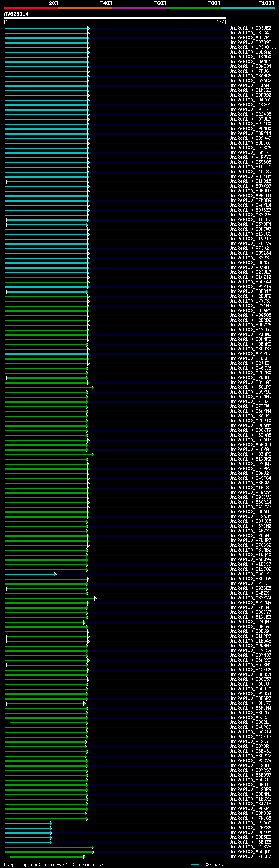Select label UniRef100_Q3B4S1
The width and height of the screenshot is (279, 868).
(250, 751)
